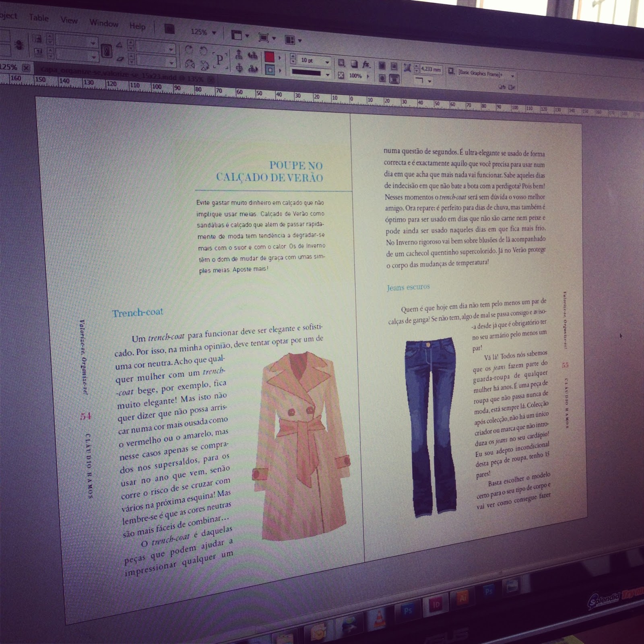Open the 125% zoom level dropdown
The width and height of the screenshot is (644, 644).
pyautogui.click(x=214, y=33)
